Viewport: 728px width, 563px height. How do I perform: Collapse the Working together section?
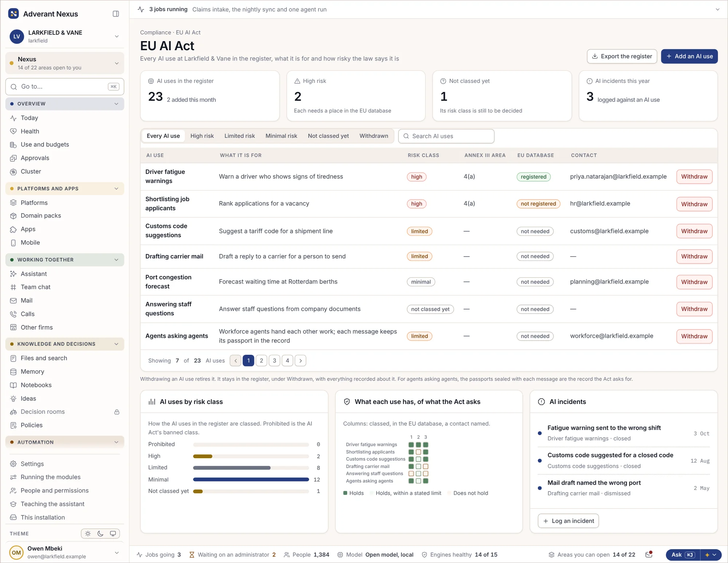[x=65, y=260]
